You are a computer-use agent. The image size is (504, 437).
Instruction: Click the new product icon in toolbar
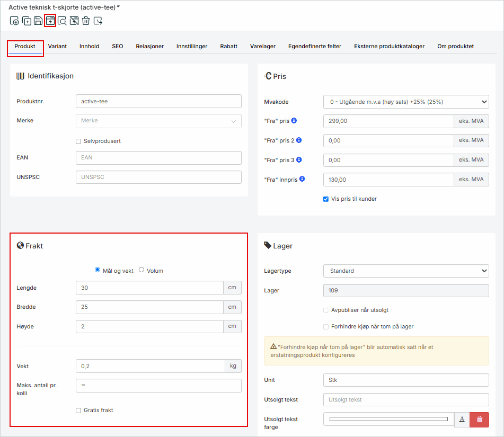point(14,21)
